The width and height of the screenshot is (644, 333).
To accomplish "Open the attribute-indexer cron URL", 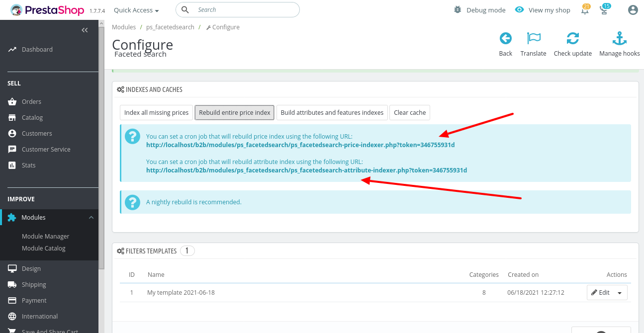I will [x=306, y=170].
